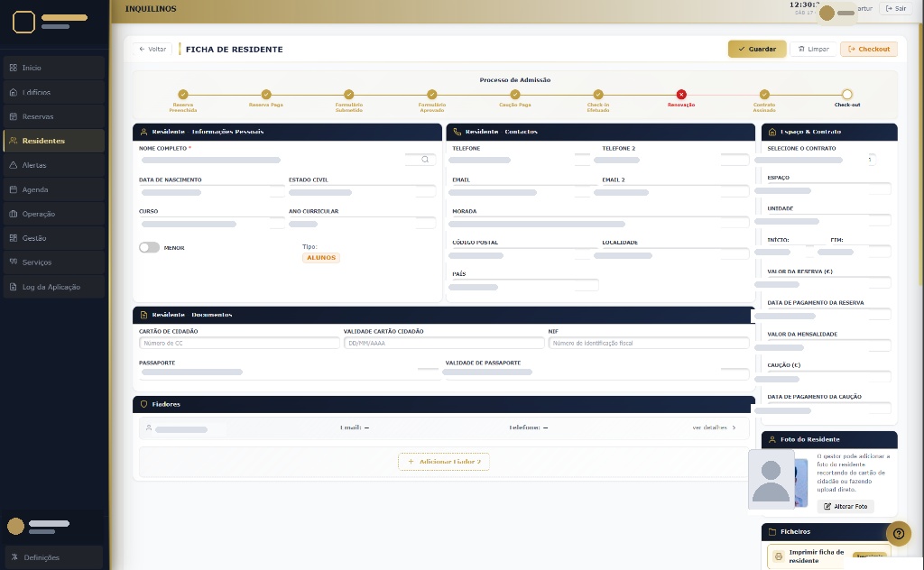Open the Serviços icon in sidebar
The width and height of the screenshot is (924, 570).
click(14, 262)
